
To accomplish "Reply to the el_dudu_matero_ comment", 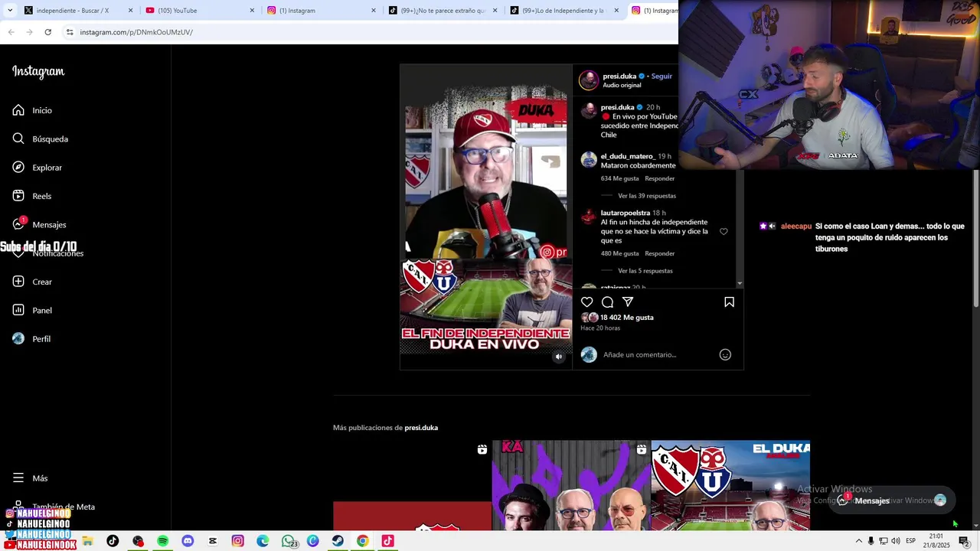I will pos(660,178).
